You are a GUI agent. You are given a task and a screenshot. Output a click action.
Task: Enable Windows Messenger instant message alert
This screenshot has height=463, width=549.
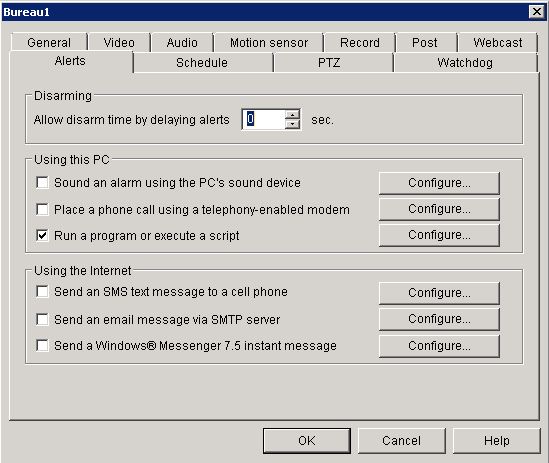click(x=42, y=346)
